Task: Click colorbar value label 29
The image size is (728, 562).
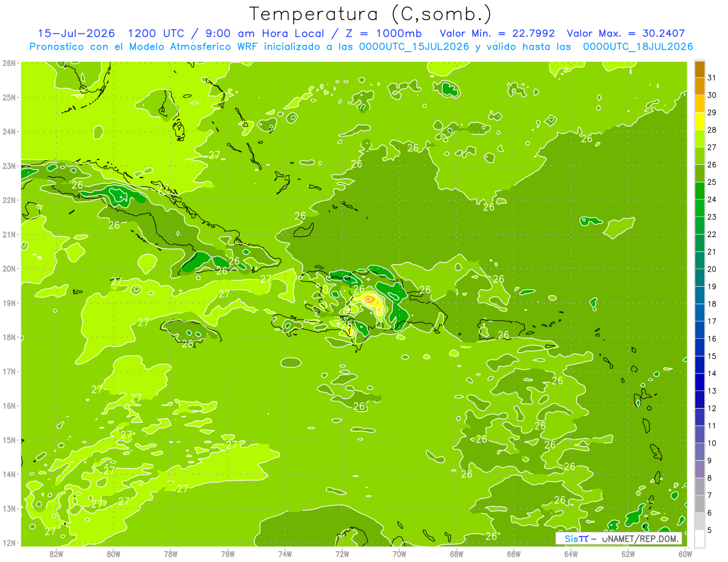Action: 712,113
